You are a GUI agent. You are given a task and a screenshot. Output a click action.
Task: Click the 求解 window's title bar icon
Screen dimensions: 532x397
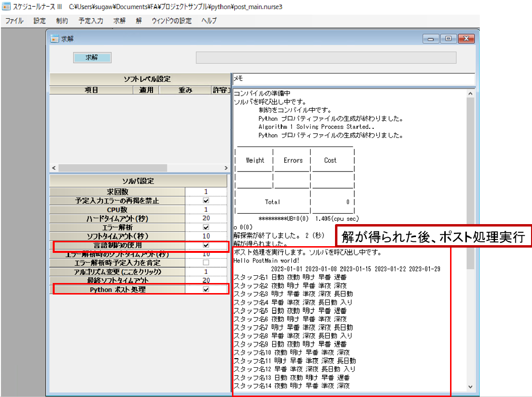[x=54, y=39]
